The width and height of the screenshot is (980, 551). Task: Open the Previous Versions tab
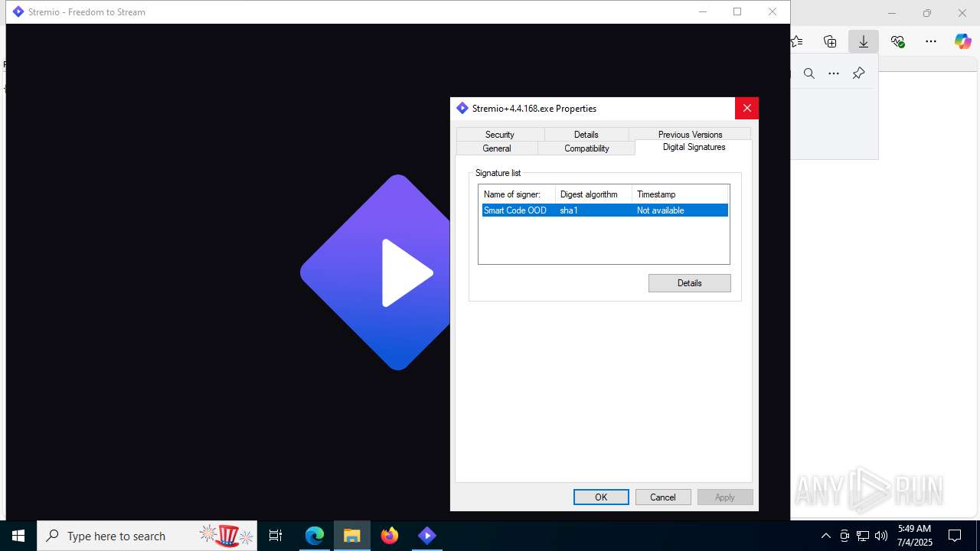tap(690, 135)
